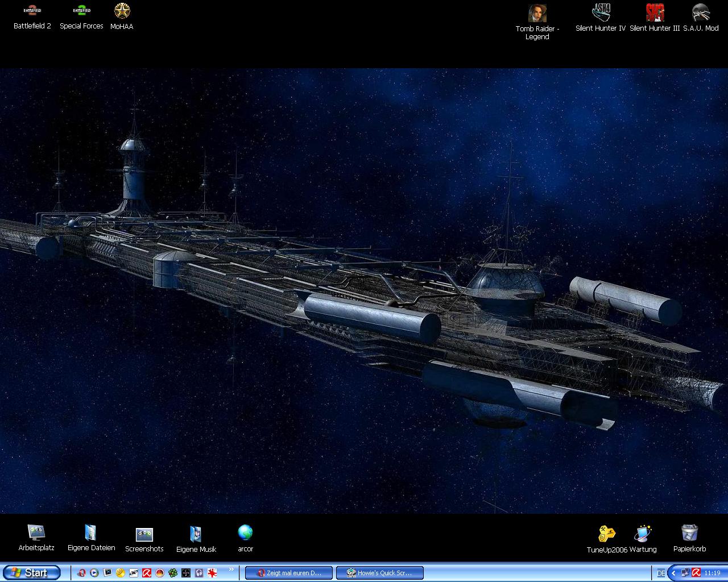This screenshot has height=582, width=728.
Task: Click the red circle quick launch icon
Action: 160,573
